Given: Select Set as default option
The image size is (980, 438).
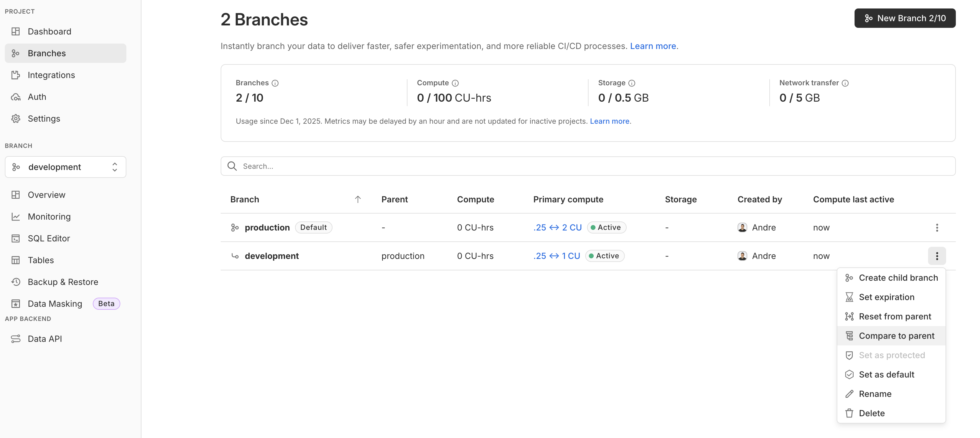Looking at the screenshot, I should click(886, 374).
